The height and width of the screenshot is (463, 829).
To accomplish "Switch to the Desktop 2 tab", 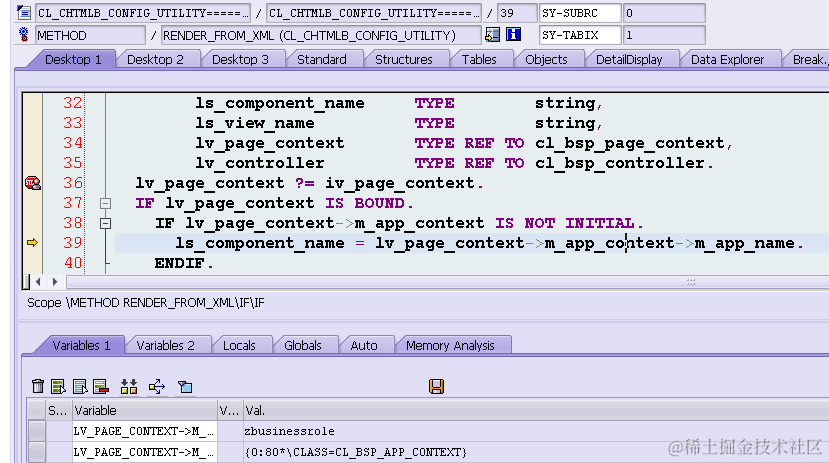I will 155,59.
